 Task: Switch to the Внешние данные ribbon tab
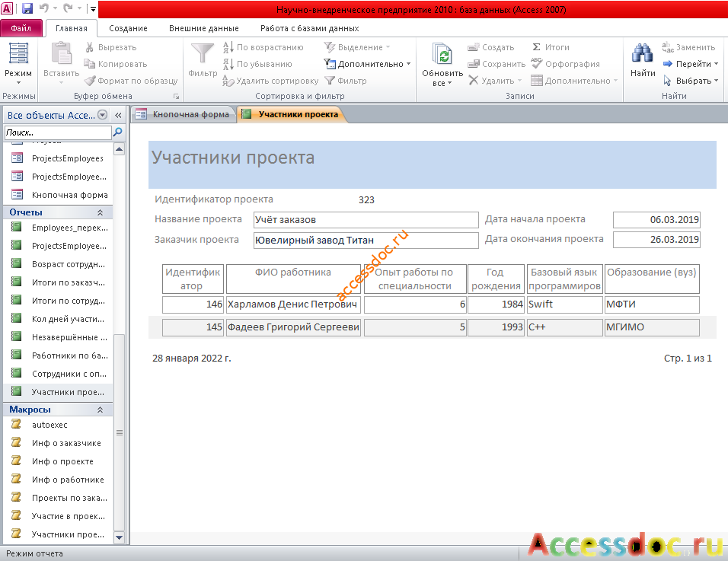[x=204, y=28]
